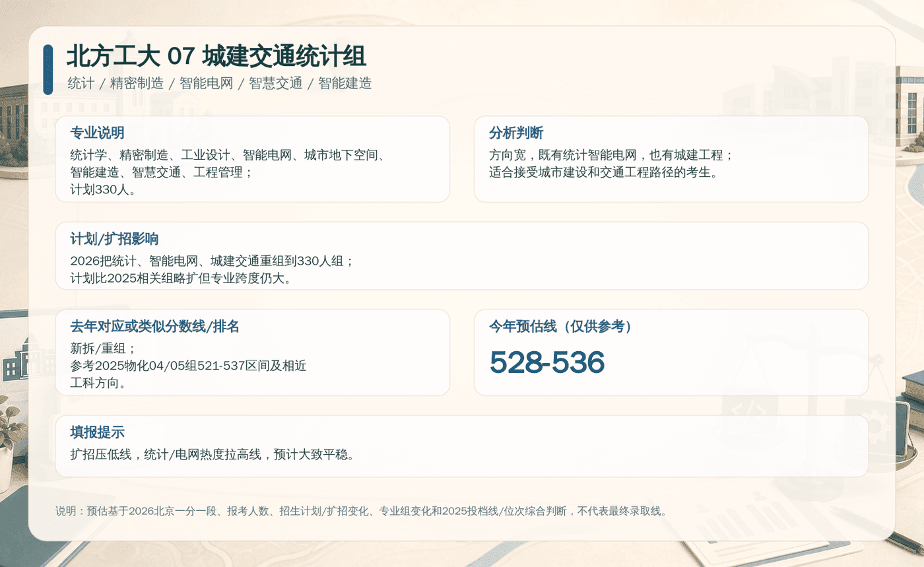Select the line 参考2025物化04/05组521-537区间及相近

pyautogui.click(x=188, y=366)
